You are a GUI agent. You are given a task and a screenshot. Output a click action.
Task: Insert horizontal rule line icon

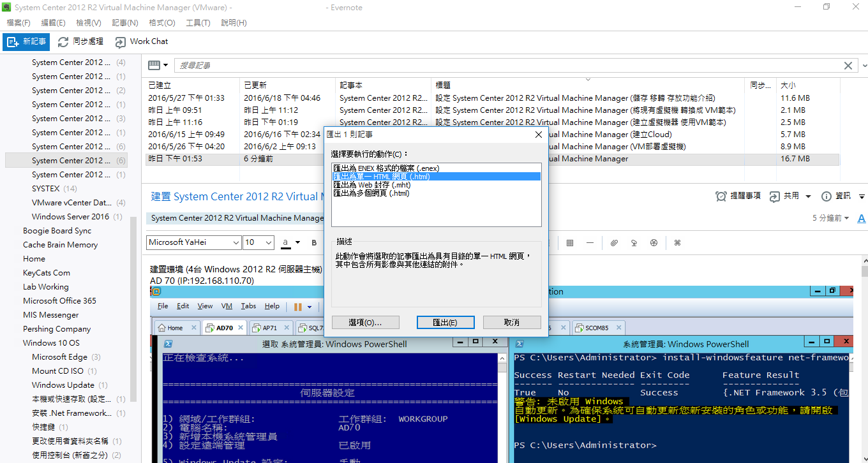(590, 243)
